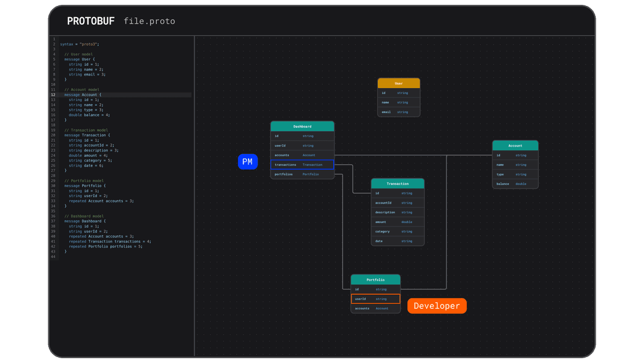Click the PM collaborator avatar
Screen dimensions: 644x363
click(247, 162)
